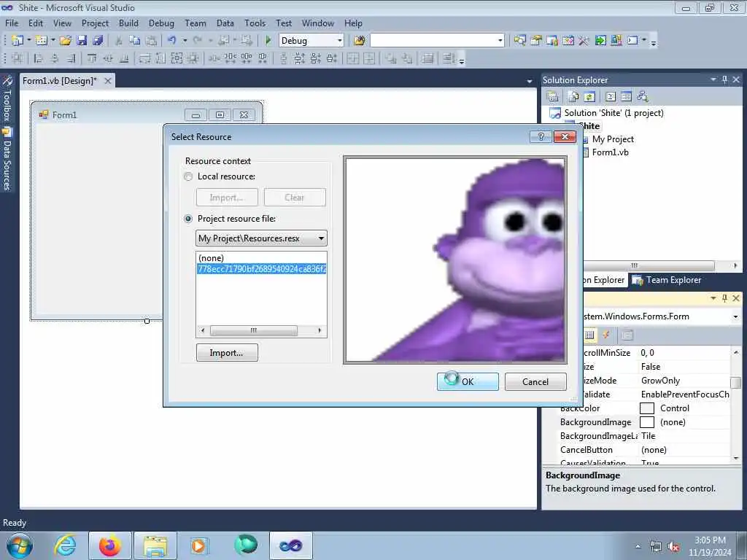Select My Project in Solution Explorer

pos(613,139)
